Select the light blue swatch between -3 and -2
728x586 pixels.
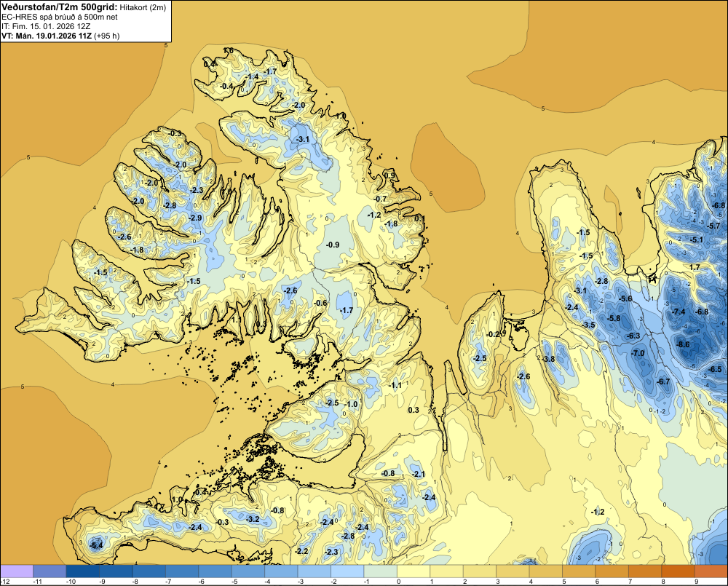pos(314,571)
